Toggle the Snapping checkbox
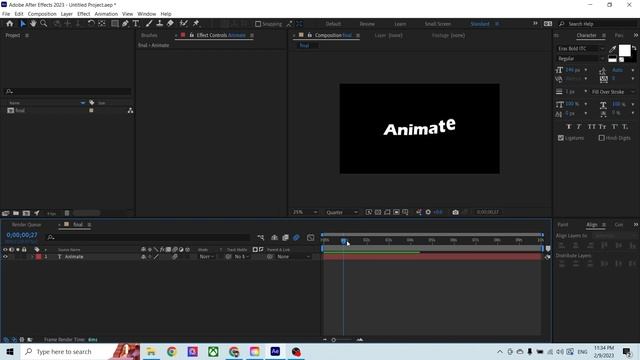The height and width of the screenshot is (360, 640). [x=258, y=24]
